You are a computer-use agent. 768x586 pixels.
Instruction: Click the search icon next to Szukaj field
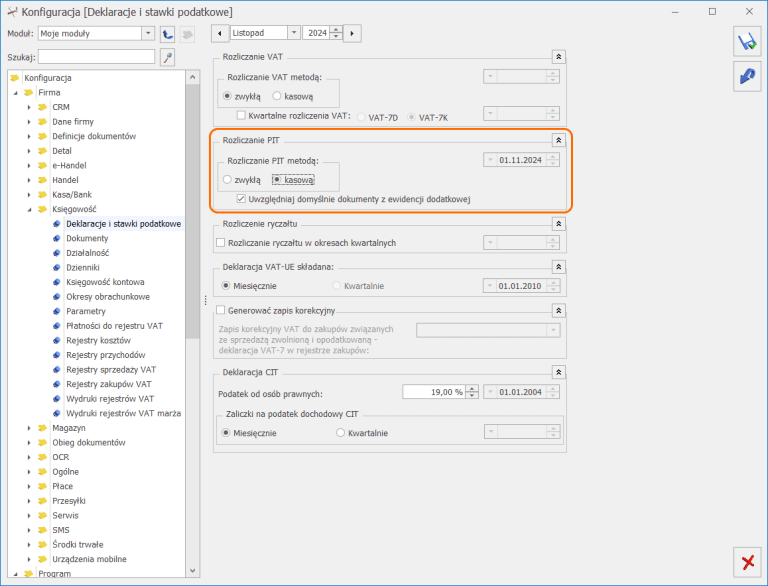pyautogui.click(x=168, y=57)
